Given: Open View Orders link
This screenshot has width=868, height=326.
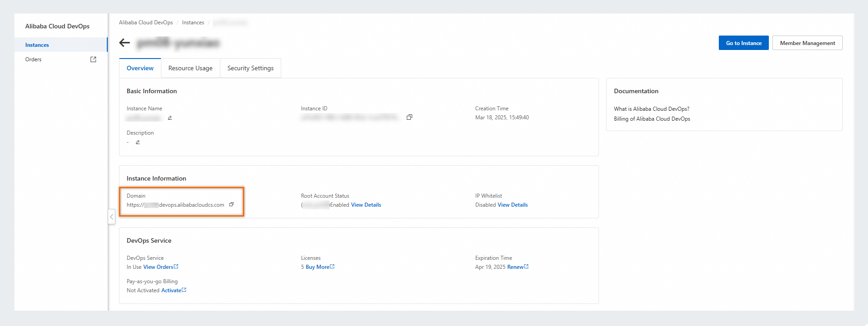Looking at the screenshot, I should 160,267.
